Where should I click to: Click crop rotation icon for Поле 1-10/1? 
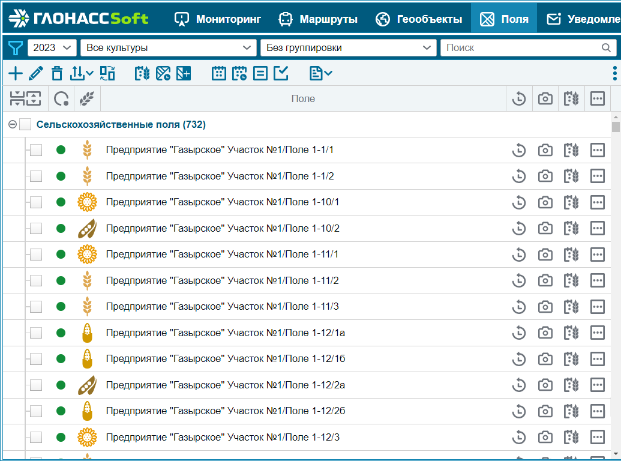(x=571, y=202)
